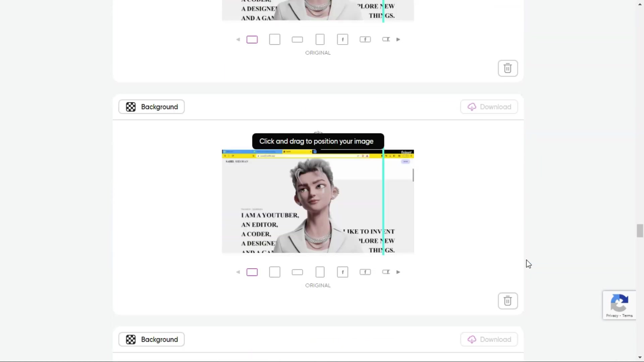
Task: Click the character preview image under the tooltip
Action: pos(318,202)
